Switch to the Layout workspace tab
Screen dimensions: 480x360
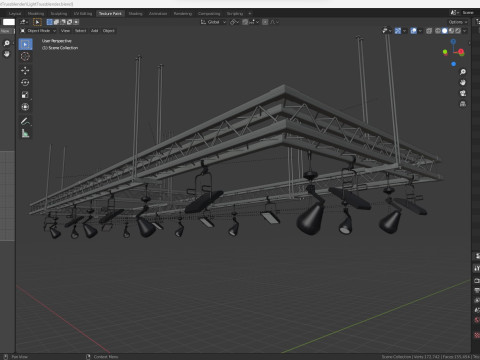[x=15, y=14]
